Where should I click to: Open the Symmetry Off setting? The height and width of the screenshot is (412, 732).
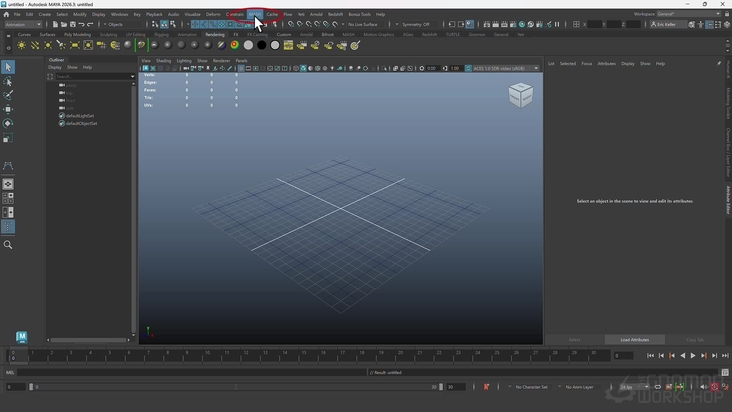click(x=414, y=24)
